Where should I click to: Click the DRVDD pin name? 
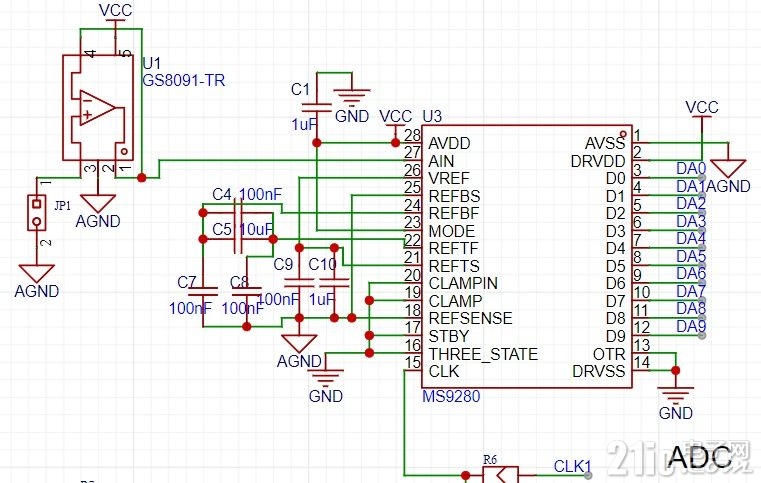598,161
